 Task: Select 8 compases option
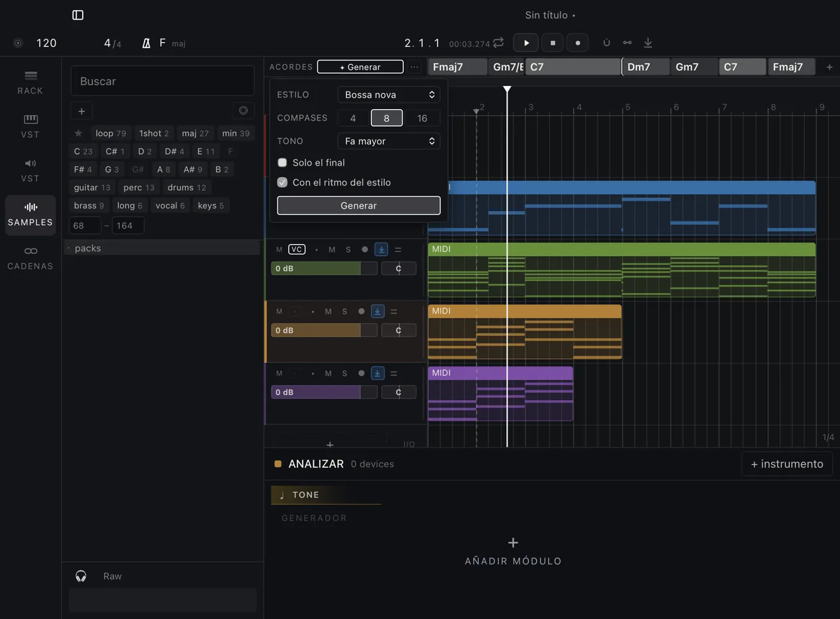click(386, 118)
